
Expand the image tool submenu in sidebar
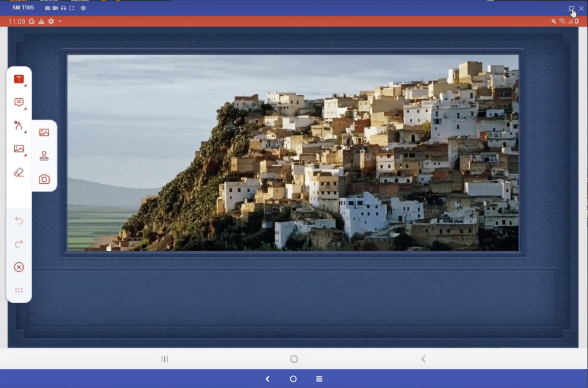pos(19,149)
